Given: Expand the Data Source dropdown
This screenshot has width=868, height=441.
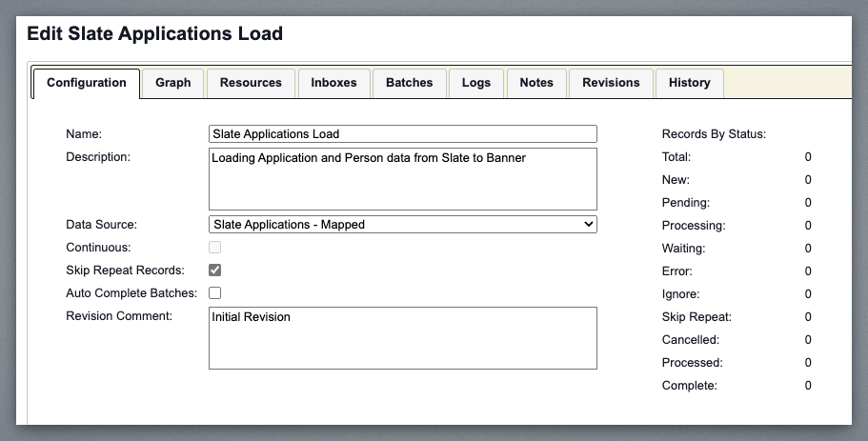Looking at the screenshot, I should (x=402, y=225).
